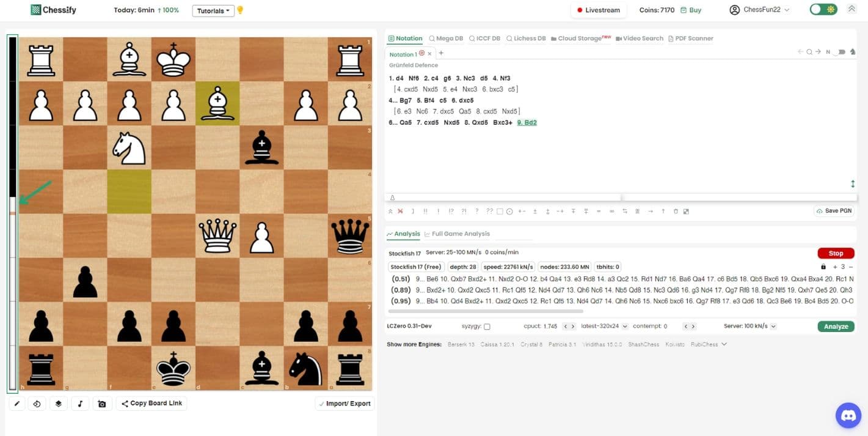868x436 pixels.
Task: Open the board edit pencil tool
Action: tap(16, 404)
